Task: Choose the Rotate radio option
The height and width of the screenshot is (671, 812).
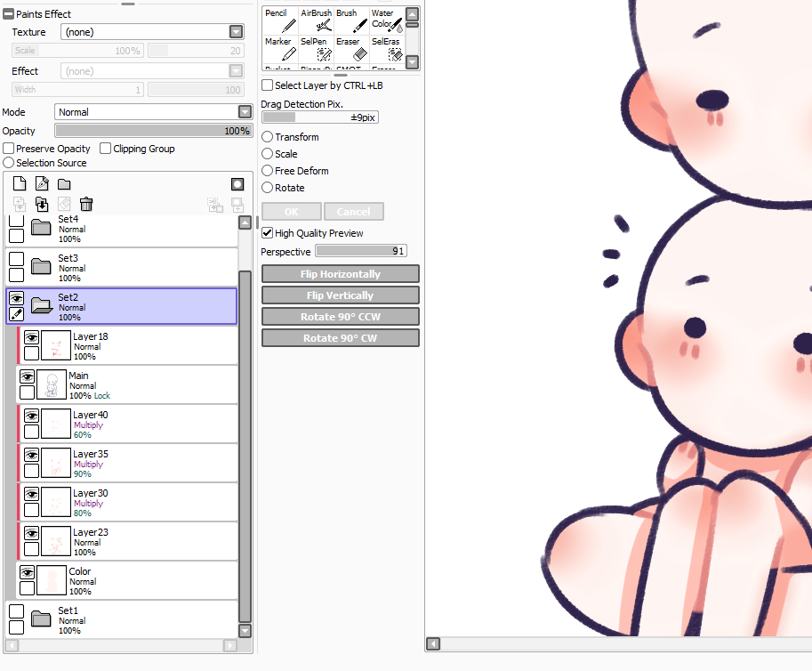Action: 267,188
